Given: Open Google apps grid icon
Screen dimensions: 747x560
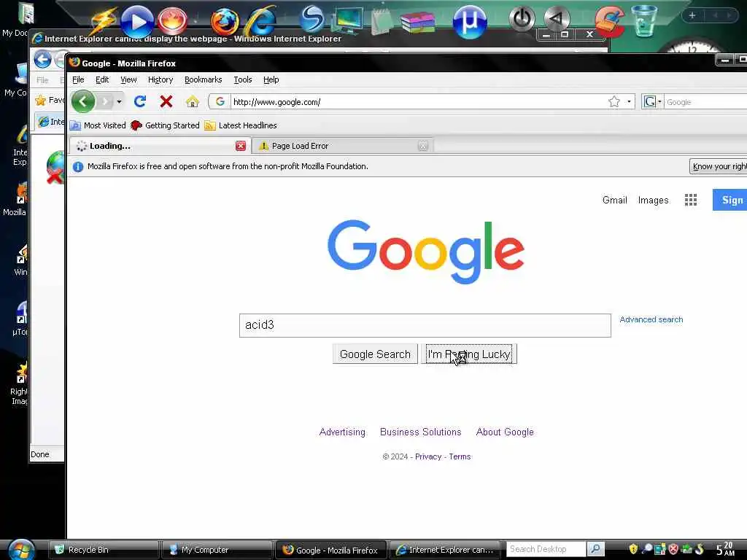Looking at the screenshot, I should pyautogui.click(x=691, y=200).
